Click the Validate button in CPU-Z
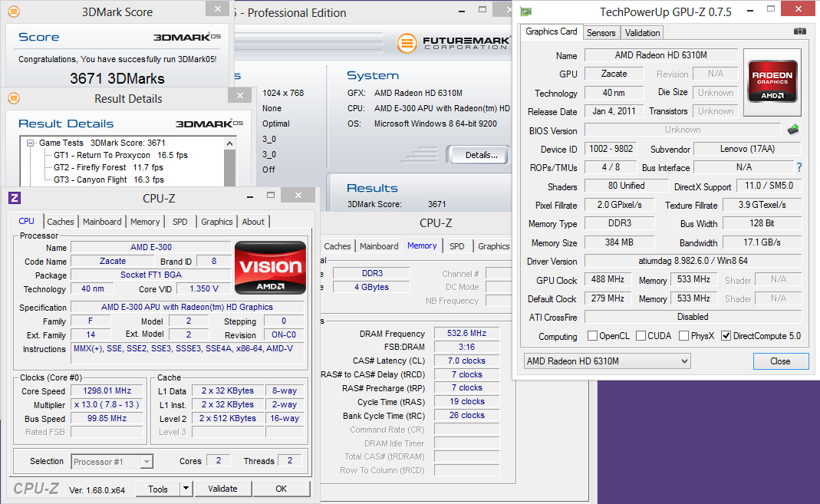The image size is (820, 504). [222, 489]
